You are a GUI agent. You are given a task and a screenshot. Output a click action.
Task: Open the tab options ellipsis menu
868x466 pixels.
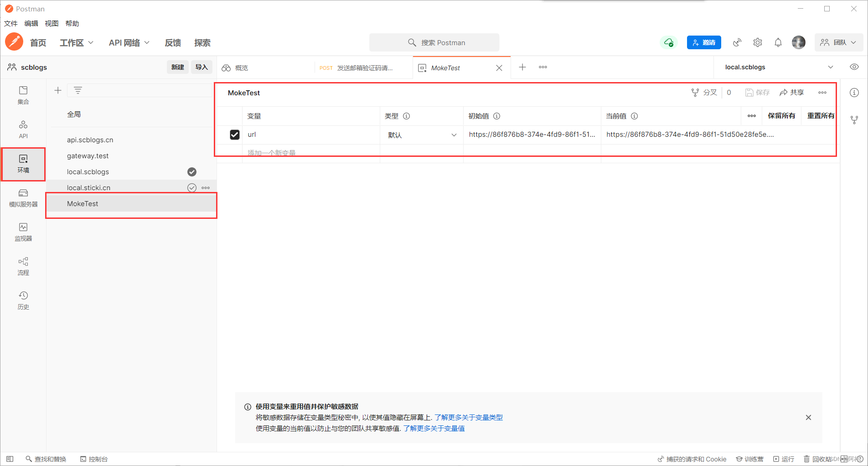pyautogui.click(x=543, y=67)
